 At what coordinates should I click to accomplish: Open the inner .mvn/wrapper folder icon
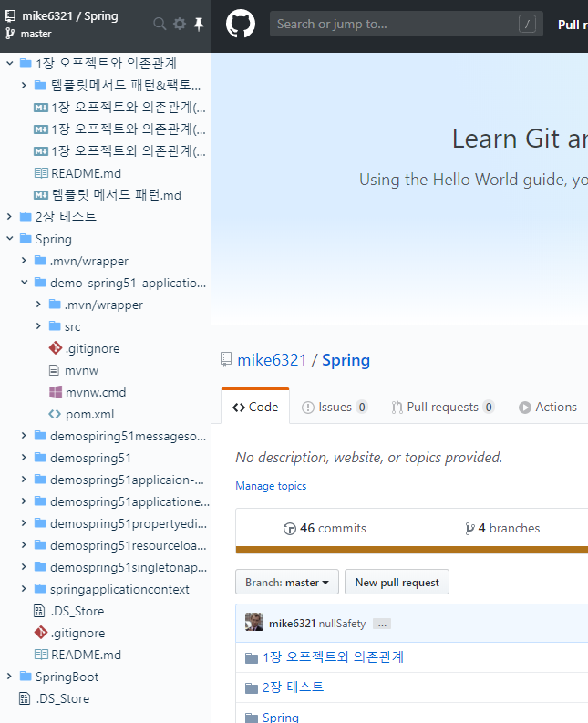coord(55,304)
